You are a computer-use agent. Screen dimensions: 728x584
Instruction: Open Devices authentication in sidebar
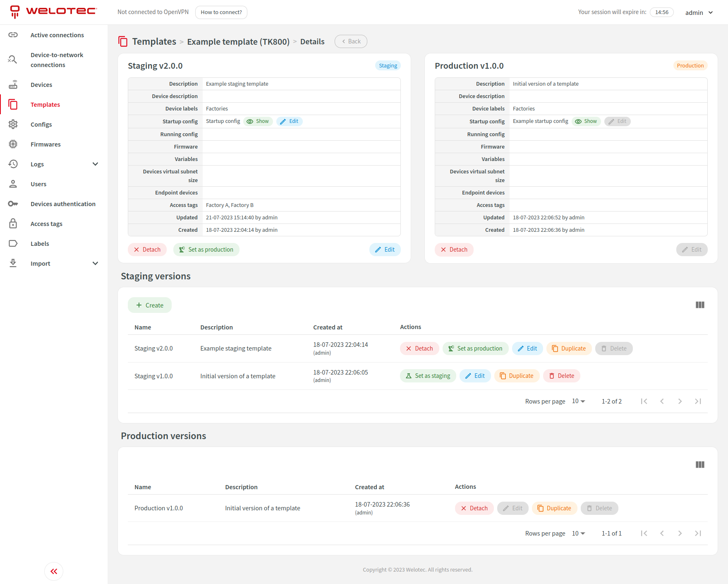pos(63,204)
